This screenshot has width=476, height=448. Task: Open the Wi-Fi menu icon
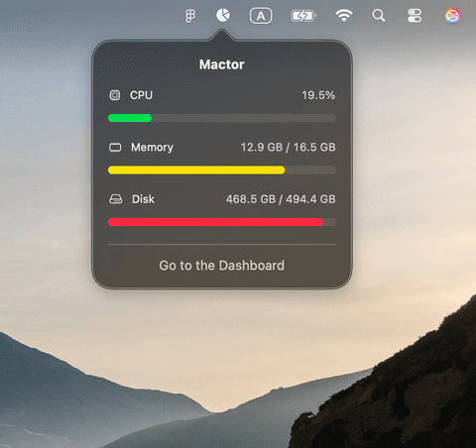(x=344, y=16)
